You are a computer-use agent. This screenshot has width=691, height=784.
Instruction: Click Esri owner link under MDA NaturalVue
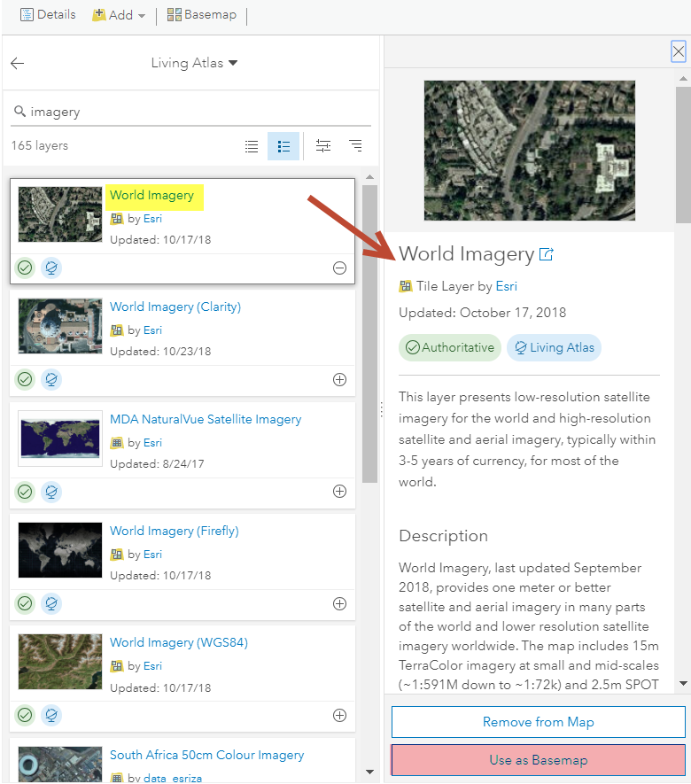tap(152, 443)
